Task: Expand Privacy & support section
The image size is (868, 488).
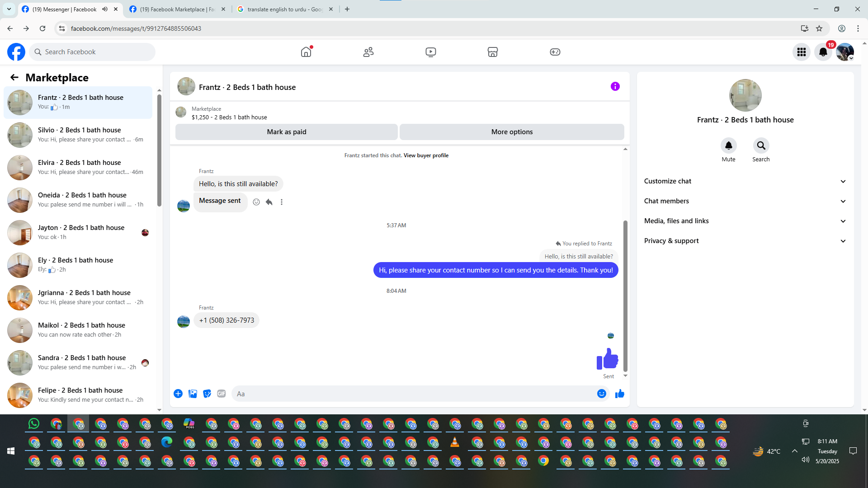Action: point(745,241)
